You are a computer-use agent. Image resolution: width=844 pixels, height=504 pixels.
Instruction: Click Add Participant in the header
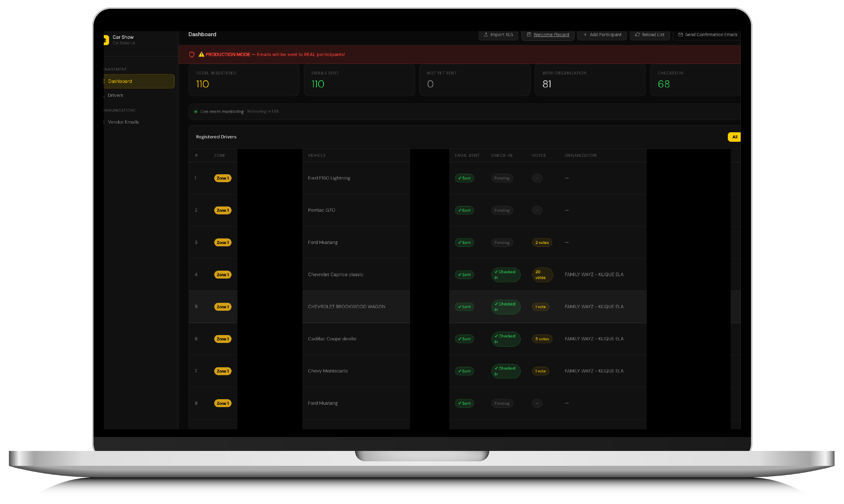pos(602,35)
